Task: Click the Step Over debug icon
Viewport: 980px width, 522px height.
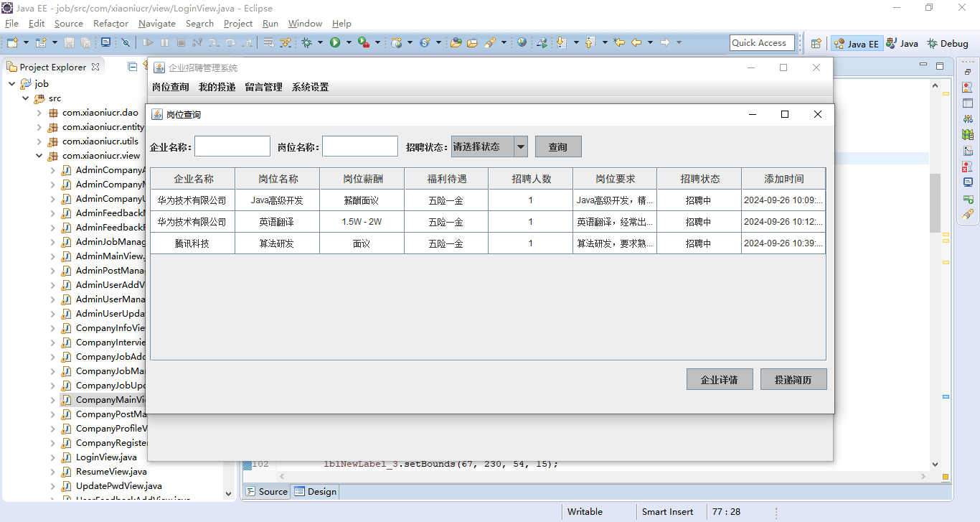Action: pos(230,43)
